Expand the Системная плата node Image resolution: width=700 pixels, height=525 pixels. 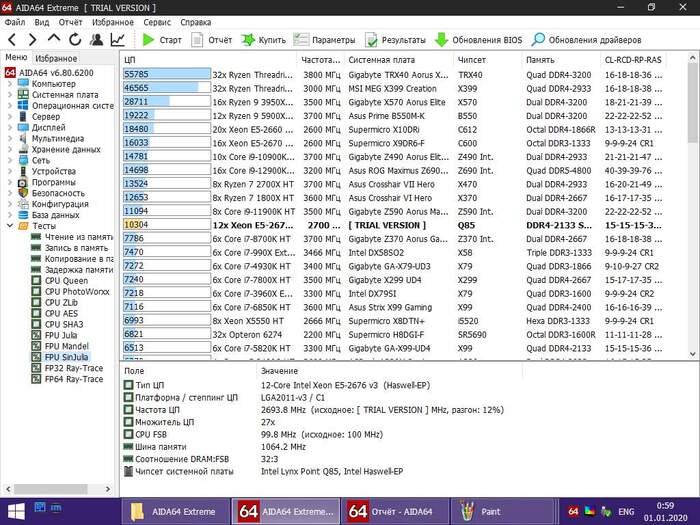9,95
